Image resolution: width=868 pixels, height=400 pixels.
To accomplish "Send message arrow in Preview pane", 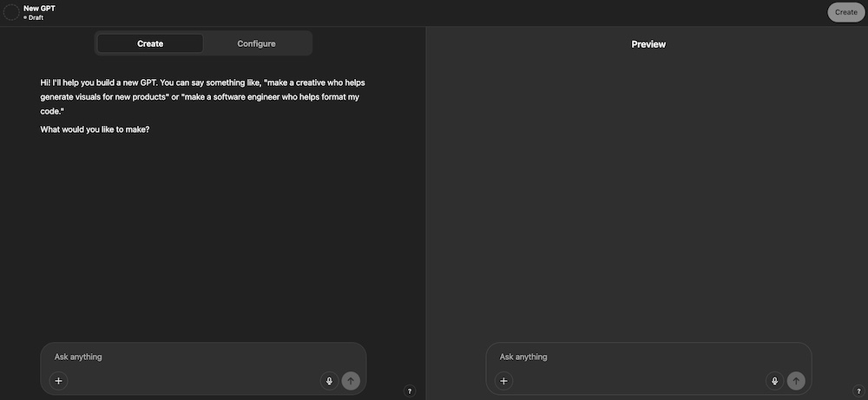I will pos(796,381).
